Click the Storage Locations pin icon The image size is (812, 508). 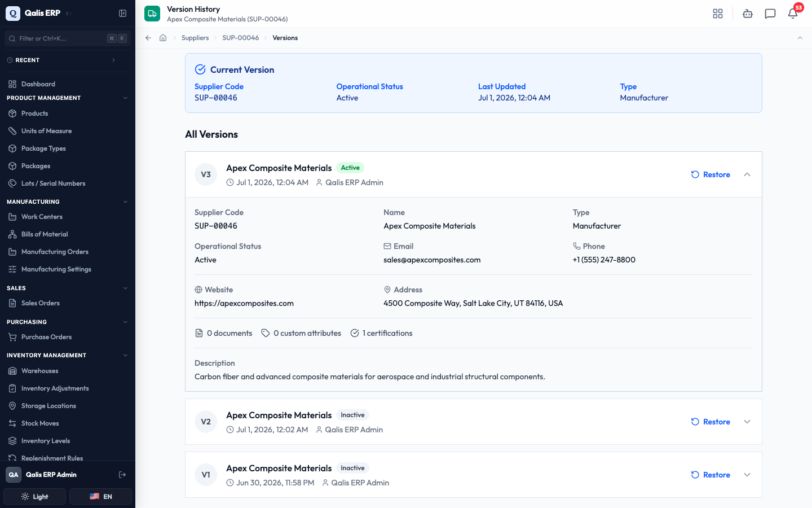tap(12, 406)
